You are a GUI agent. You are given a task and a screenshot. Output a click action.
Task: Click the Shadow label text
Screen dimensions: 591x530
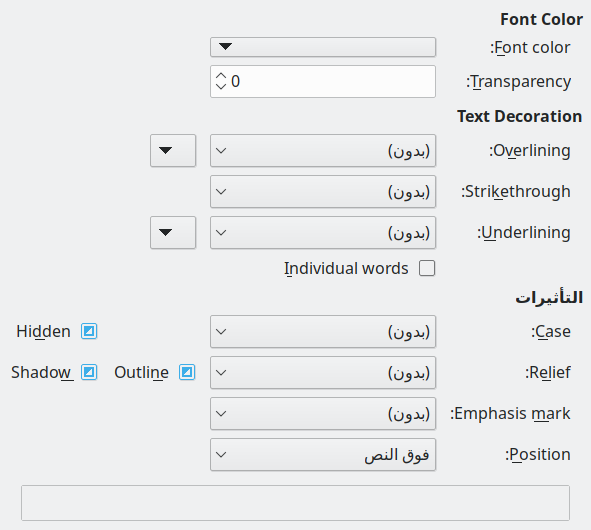point(42,372)
